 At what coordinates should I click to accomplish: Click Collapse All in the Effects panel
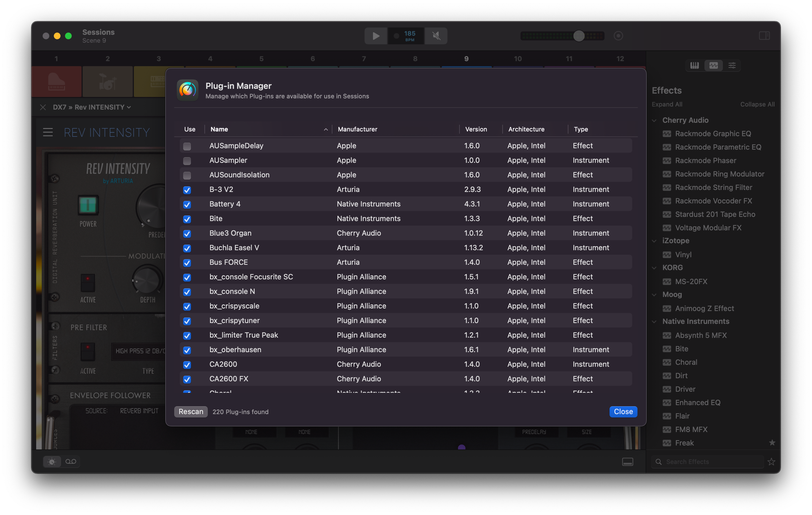tap(757, 104)
